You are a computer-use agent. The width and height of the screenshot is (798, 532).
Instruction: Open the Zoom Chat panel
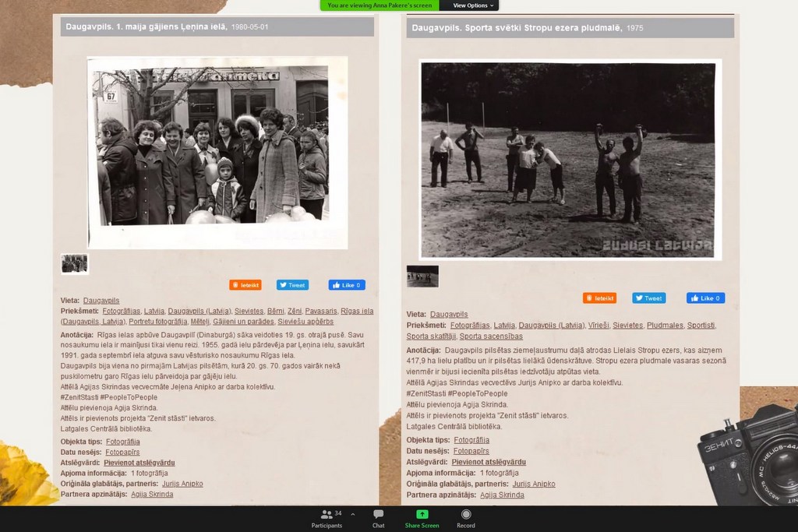click(x=378, y=519)
